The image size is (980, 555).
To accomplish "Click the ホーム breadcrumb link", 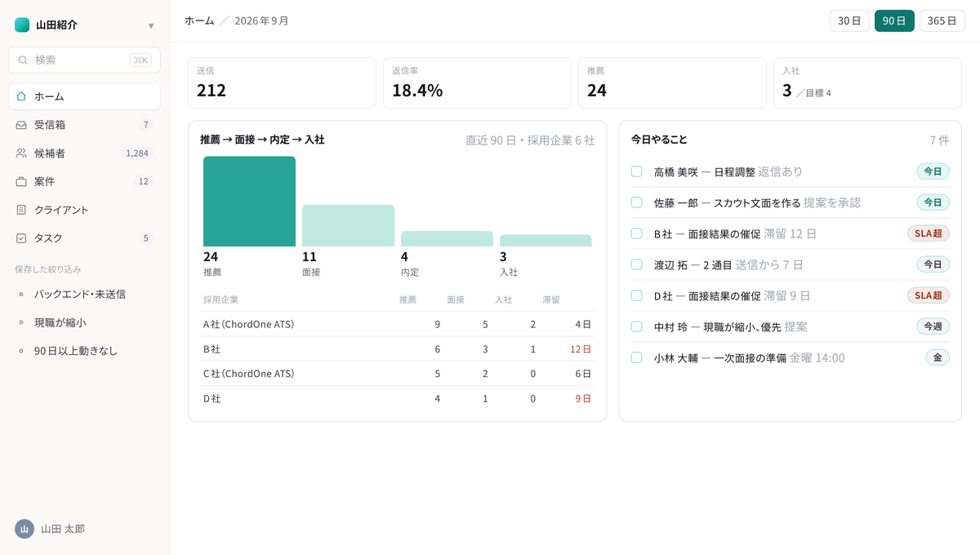I will click(199, 21).
